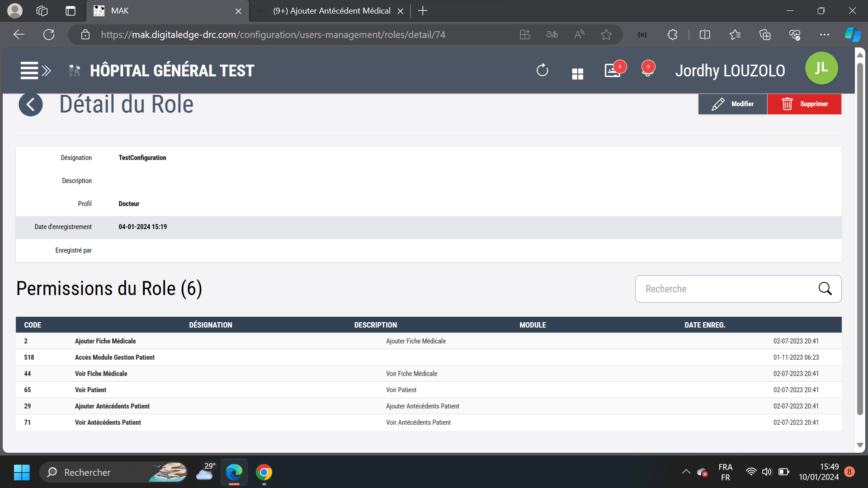Open the weather widget showing 29°
Screen dimensions: 868x488
click(x=206, y=472)
